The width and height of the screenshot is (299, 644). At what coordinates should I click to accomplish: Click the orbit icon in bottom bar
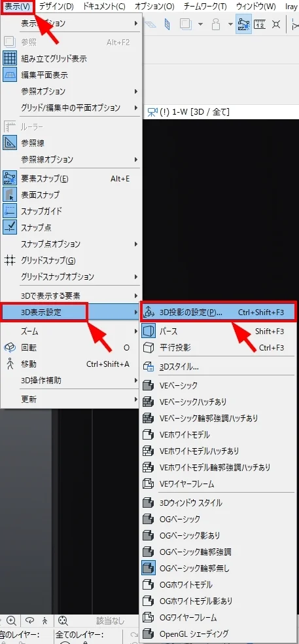[29, 620]
